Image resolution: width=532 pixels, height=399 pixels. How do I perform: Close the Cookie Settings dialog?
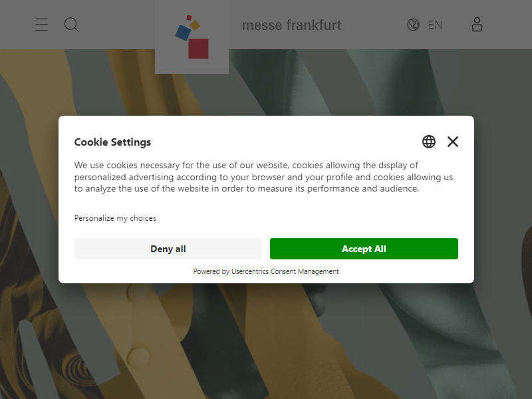point(453,142)
